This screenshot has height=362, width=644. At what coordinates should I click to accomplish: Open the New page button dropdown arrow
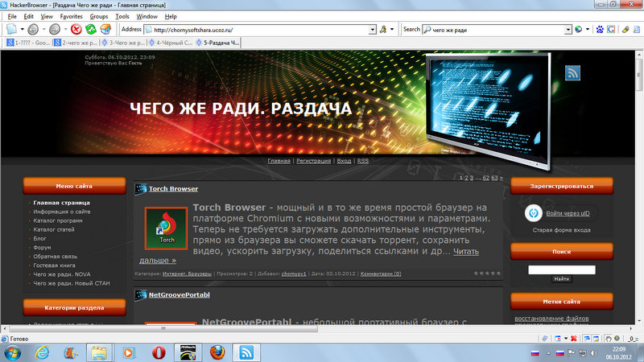click(x=23, y=29)
